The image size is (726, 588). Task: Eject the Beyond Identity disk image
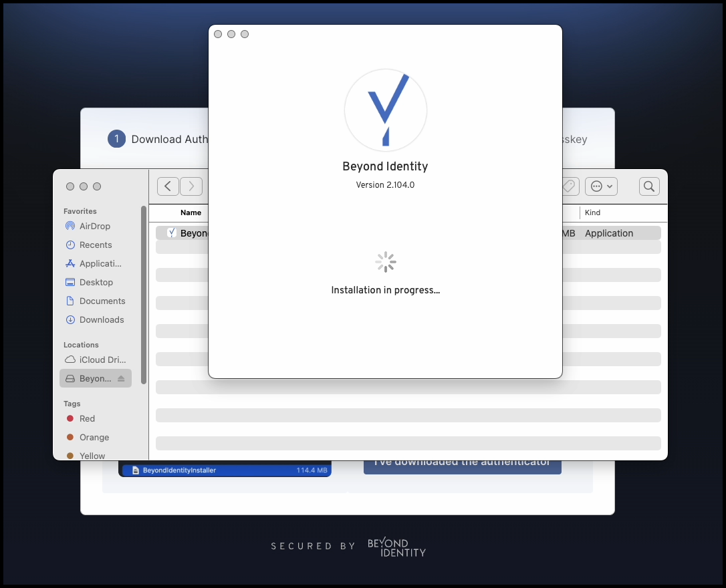click(121, 378)
